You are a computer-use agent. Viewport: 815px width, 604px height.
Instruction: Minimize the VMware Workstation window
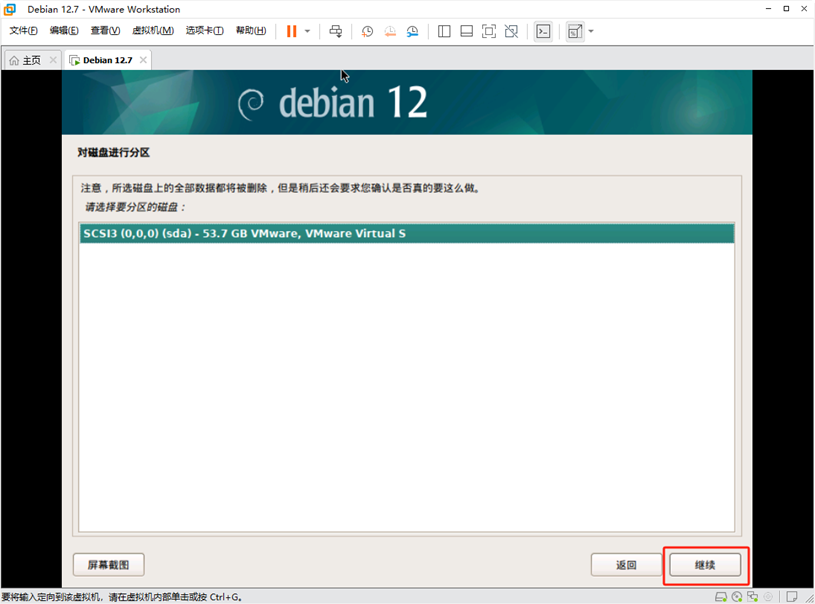tap(768, 9)
